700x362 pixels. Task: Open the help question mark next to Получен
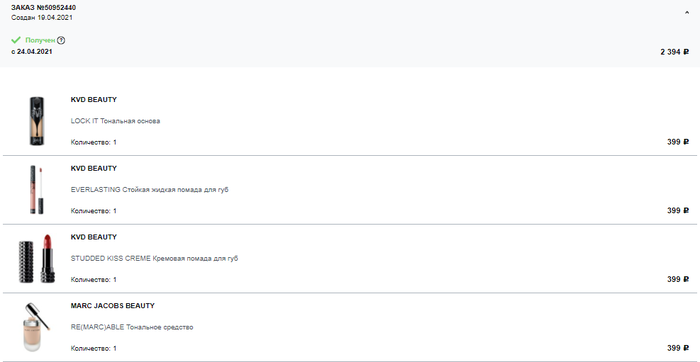pos(61,40)
